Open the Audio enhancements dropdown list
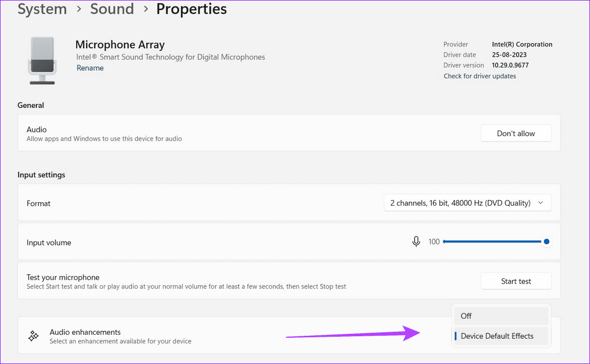 501,336
